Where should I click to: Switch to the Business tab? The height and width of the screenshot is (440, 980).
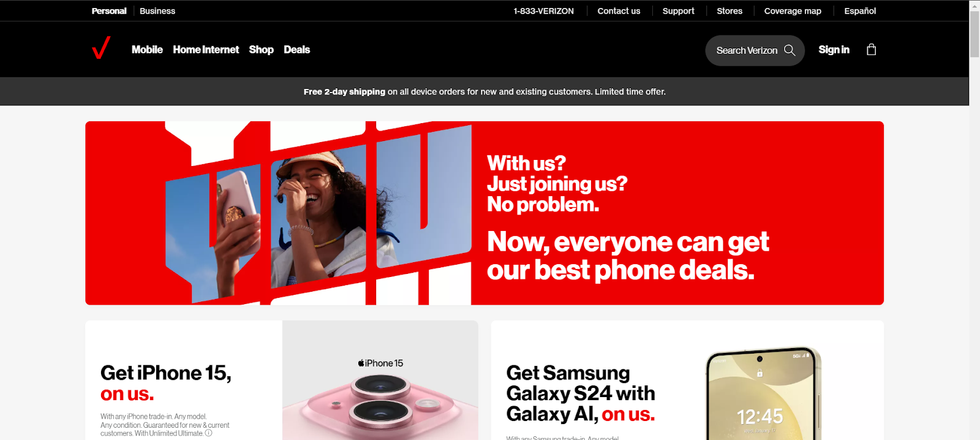point(157,11)
